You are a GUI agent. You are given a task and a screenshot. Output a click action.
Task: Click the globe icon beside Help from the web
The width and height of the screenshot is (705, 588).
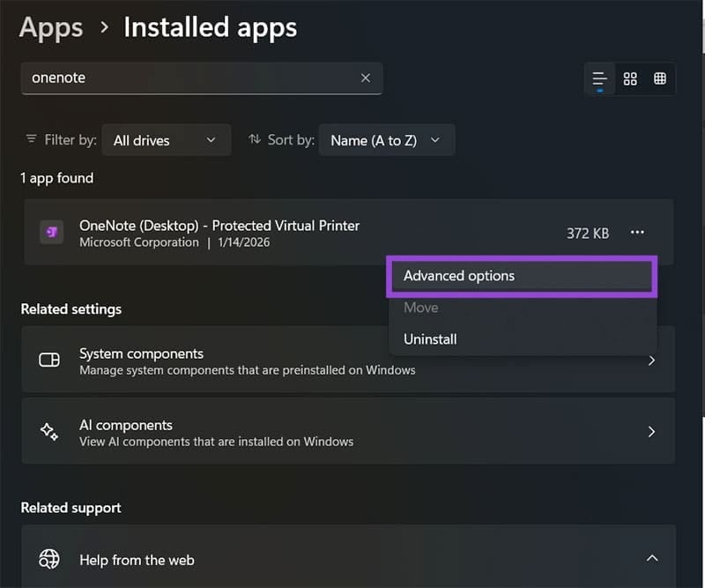click(47, 559)
